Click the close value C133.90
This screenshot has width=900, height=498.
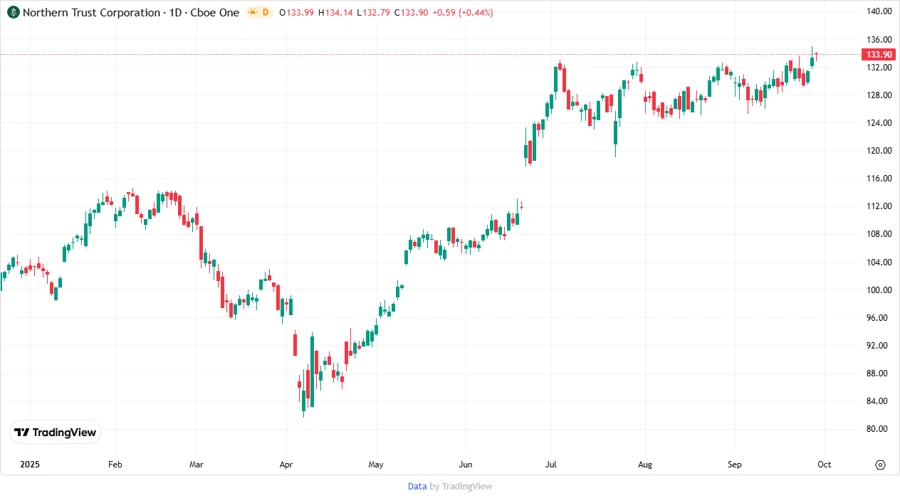coord(411,13)
